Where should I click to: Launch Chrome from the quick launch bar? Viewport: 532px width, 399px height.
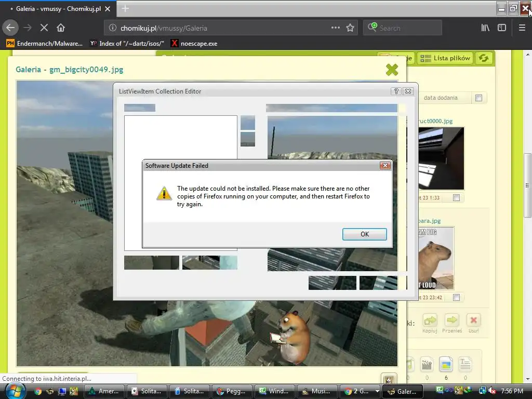point(38,391)
